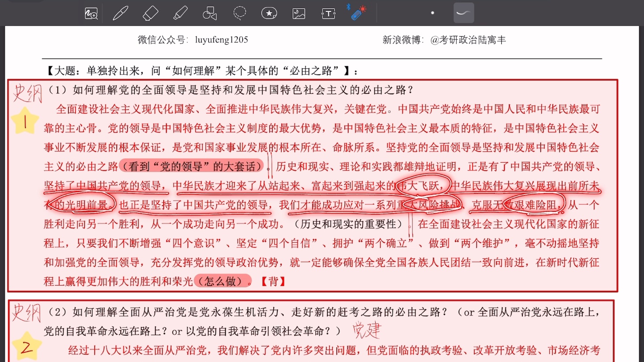Click the text '微信公众号: luyufeng1205'
This screenshot has height=362, width=644.
pyautogui.click(x=193, y=40)
